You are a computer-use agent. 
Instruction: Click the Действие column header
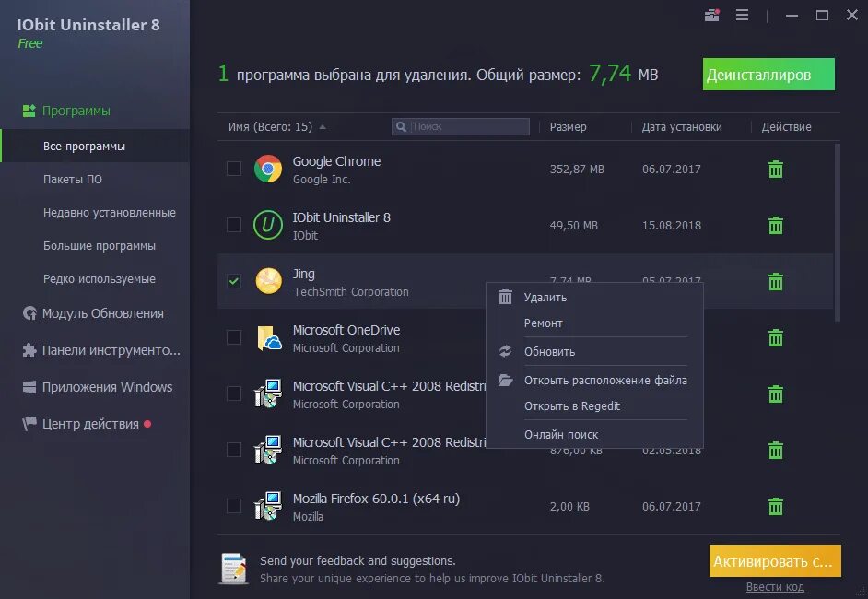[x=786, y=127]
